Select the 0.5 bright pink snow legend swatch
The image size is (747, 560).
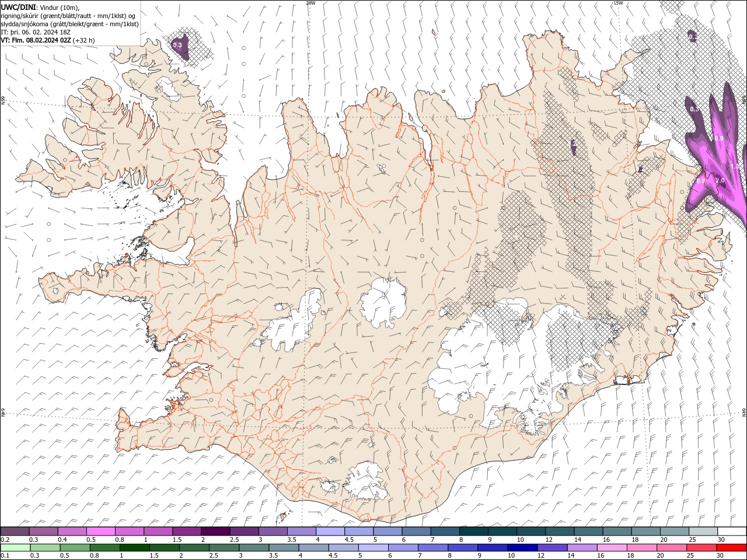click(x=101, y=531)
